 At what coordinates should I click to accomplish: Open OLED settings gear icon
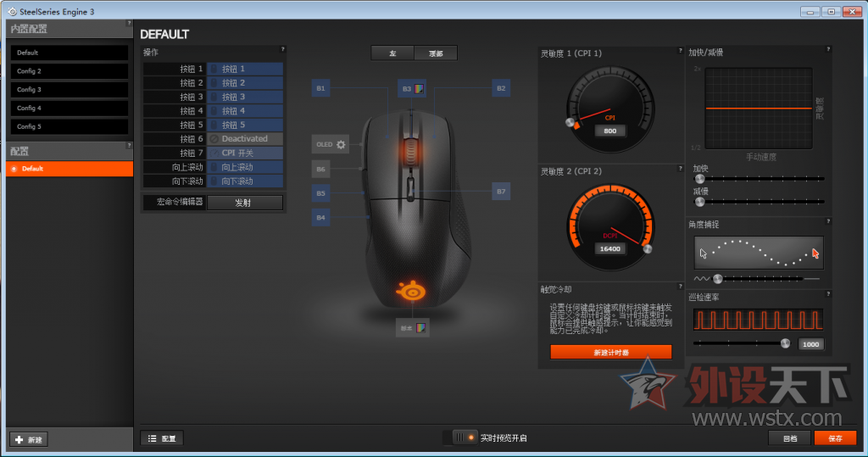coord(341,145)
